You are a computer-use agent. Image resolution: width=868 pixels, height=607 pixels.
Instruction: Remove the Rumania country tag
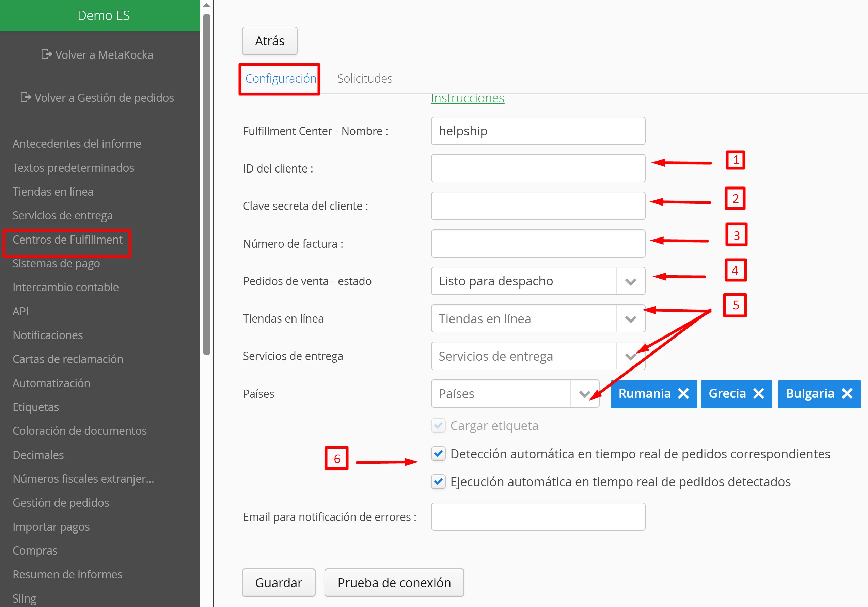pos(683,394)
